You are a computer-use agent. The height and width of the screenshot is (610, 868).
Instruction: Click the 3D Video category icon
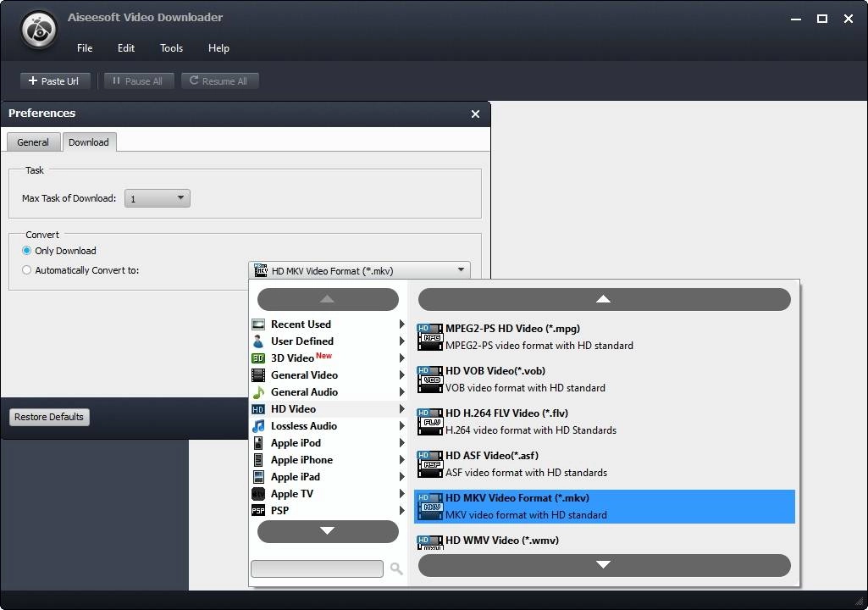(x=258, y=358)
